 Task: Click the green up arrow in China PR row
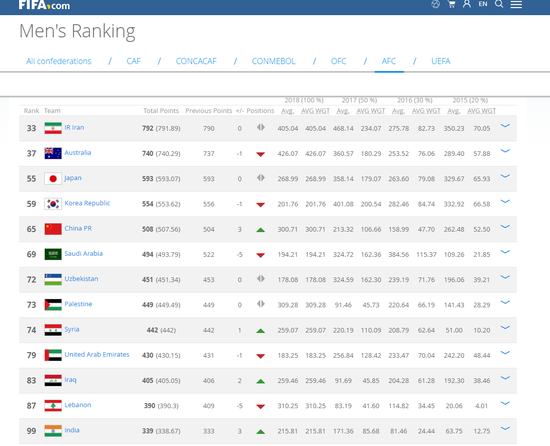pyautogui.click(x=260, y=230)
